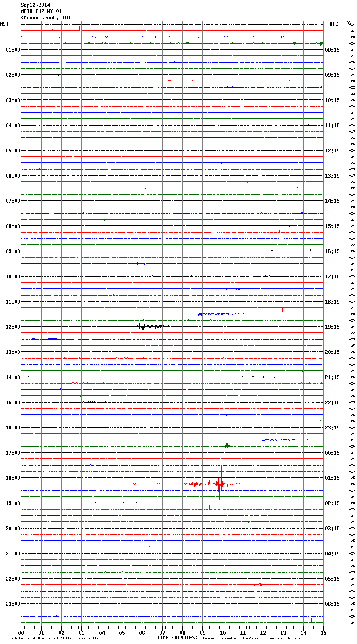Select the 23:15 UTC time label
This screenshot has width=357, height=644.
point(332,428)
